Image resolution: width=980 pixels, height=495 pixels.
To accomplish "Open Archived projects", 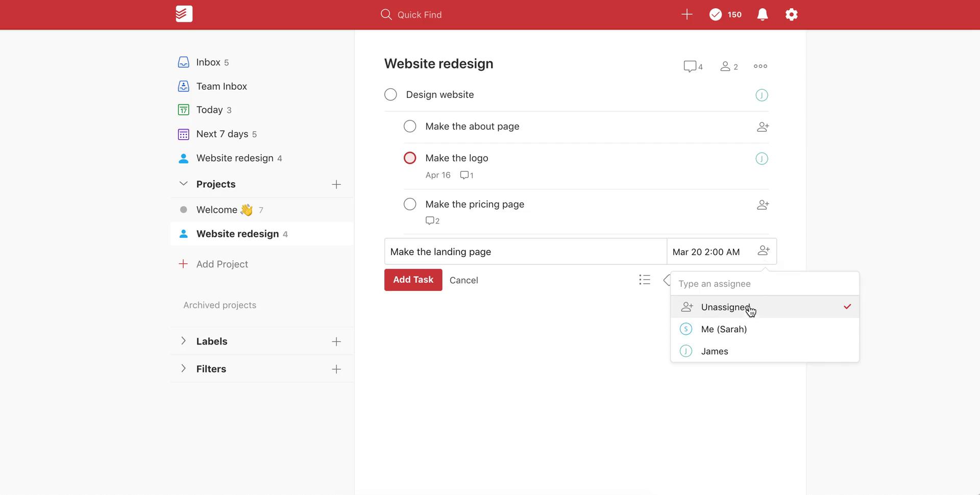I will (219, 305).
